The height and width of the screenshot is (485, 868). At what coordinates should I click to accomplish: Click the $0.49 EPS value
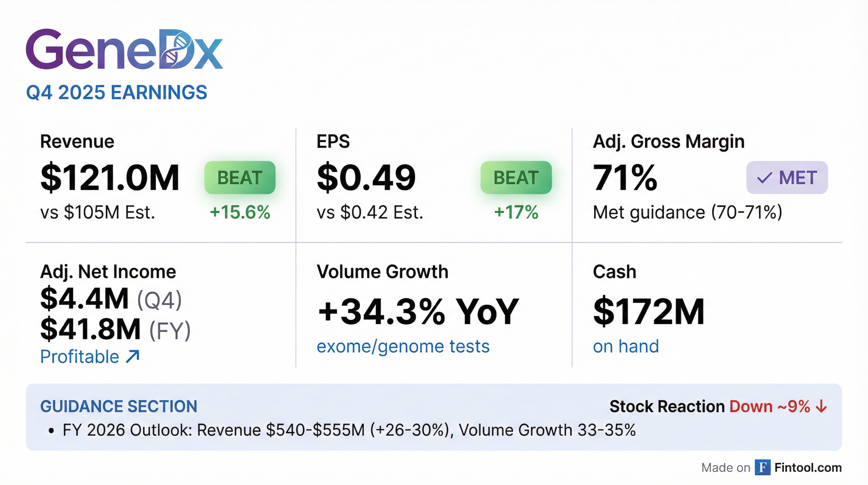tap(366, 178)
